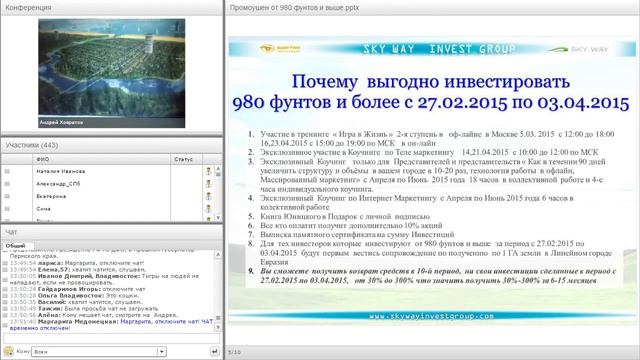Screen dimensions: 640x360
Task: Click the user icon beside Александр_СПб
Action: pos(208,184)
